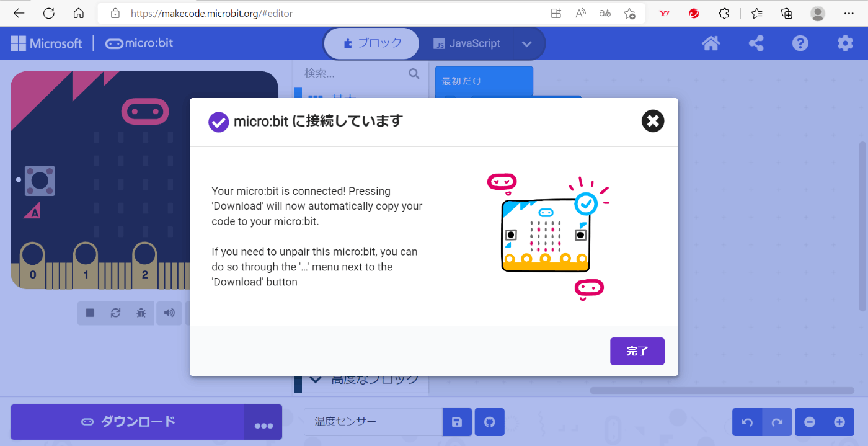Click the browser home icon
The height and width of the screenshot is (446, 868).
(x=79, y=13)
